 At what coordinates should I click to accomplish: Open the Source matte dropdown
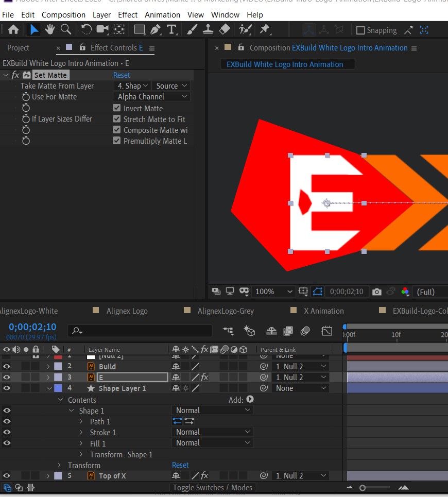point(171,86)
